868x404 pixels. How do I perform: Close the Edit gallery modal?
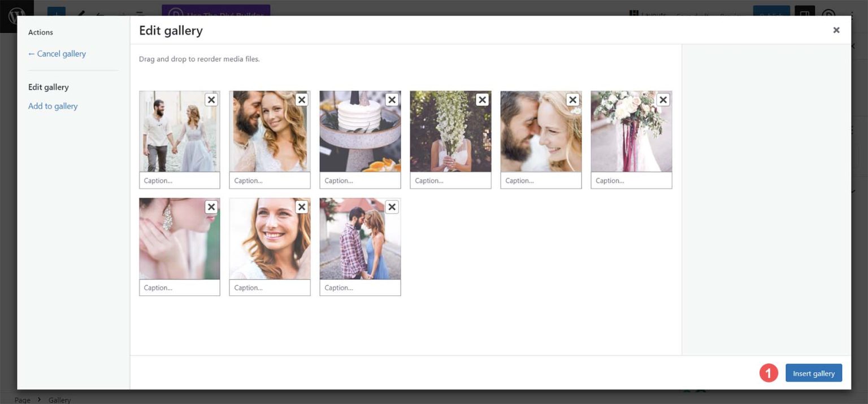tap(836, 29)
